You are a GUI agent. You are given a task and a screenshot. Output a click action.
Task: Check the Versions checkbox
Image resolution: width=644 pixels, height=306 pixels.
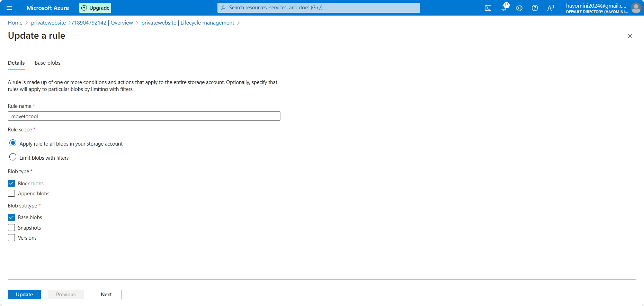11,238
